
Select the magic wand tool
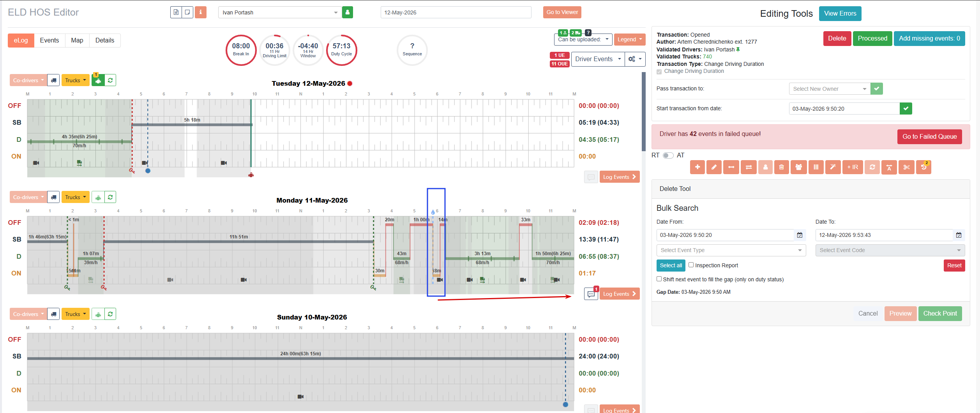pos(833,167)
